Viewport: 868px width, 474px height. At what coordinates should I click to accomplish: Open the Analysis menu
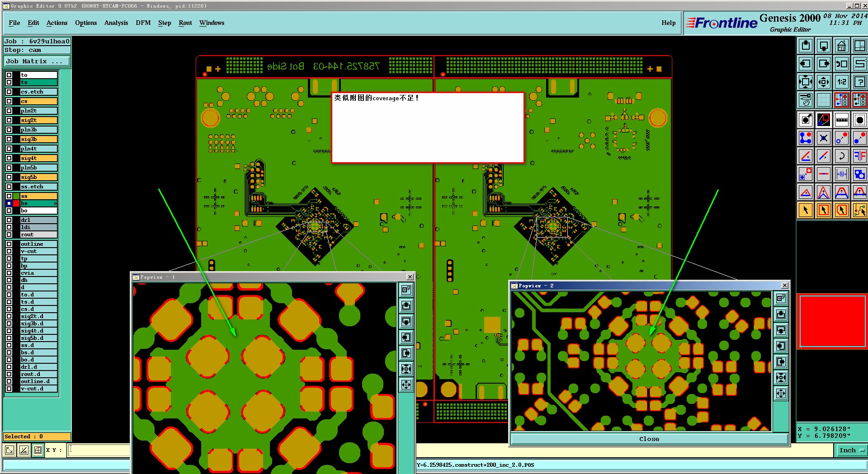116,23
